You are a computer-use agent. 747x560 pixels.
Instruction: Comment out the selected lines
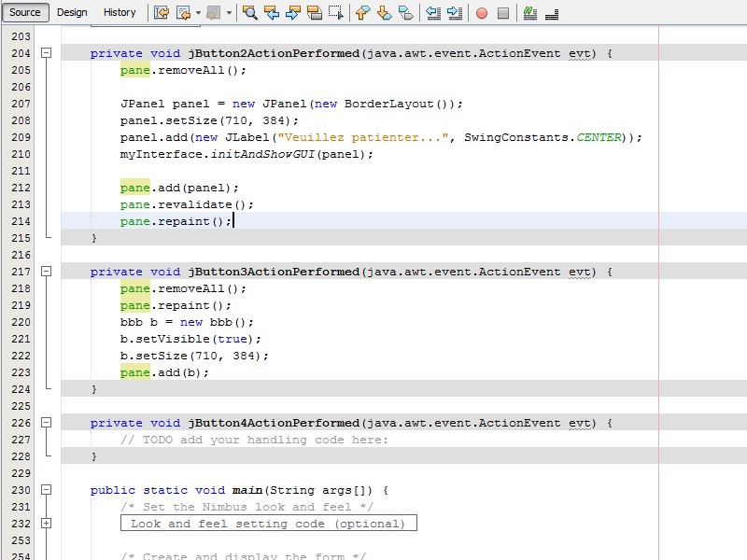click(x=530, y=12)
